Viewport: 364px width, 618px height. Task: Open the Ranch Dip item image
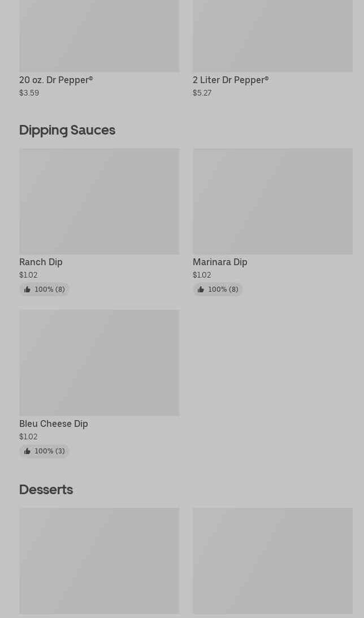pyautogui.click(x=99, y=201)
